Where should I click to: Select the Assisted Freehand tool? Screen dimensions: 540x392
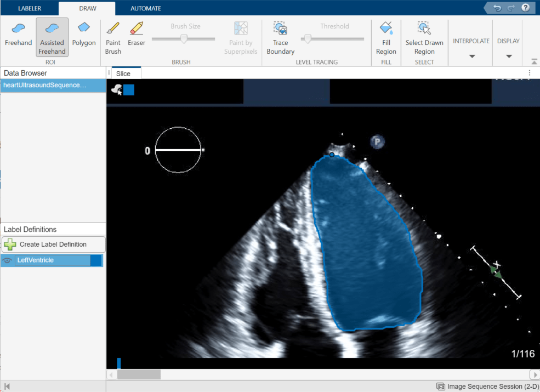coord(52,37)
